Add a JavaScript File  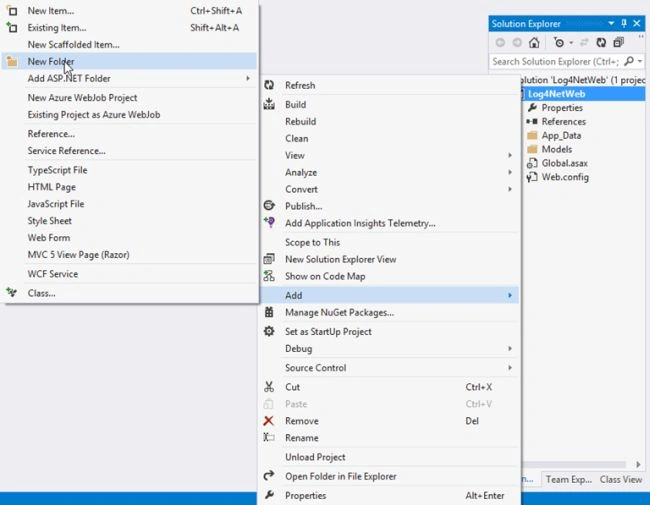coord(131,204)
